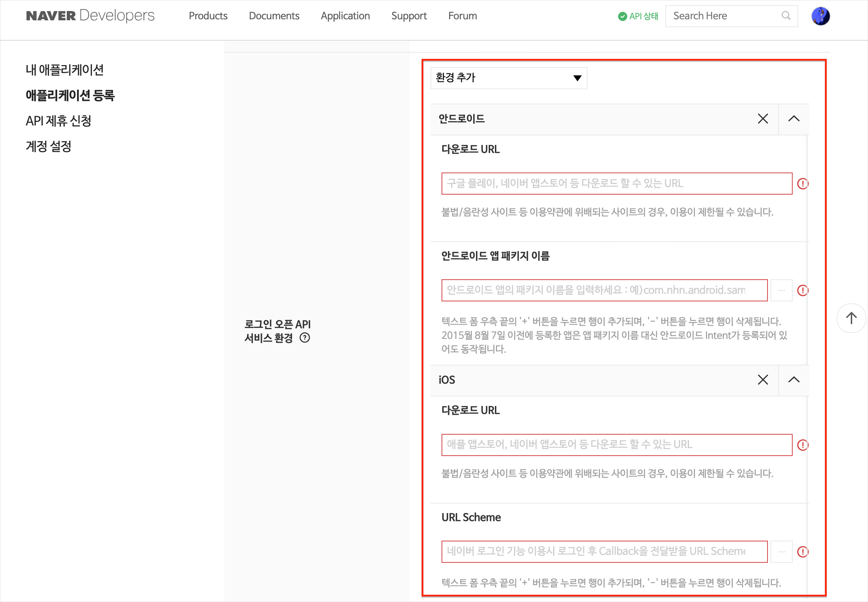Open the 환경 추가 dropdown
This screenshot has width=868, height=602.
click(x=508, y=78)
